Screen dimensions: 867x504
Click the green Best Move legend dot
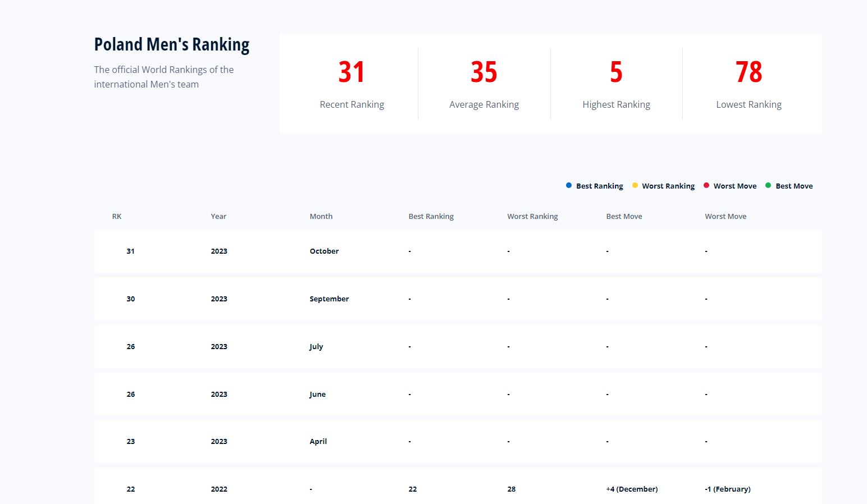click(x=768, y=185)
